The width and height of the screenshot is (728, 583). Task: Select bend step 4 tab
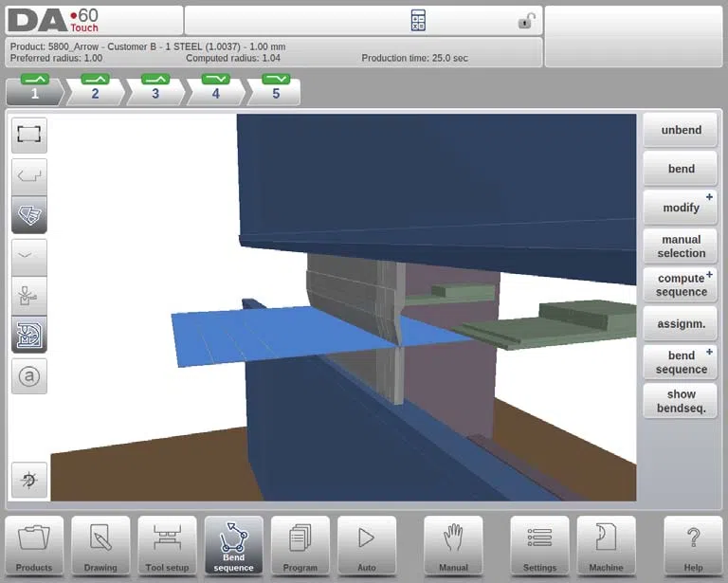point(216,93)
